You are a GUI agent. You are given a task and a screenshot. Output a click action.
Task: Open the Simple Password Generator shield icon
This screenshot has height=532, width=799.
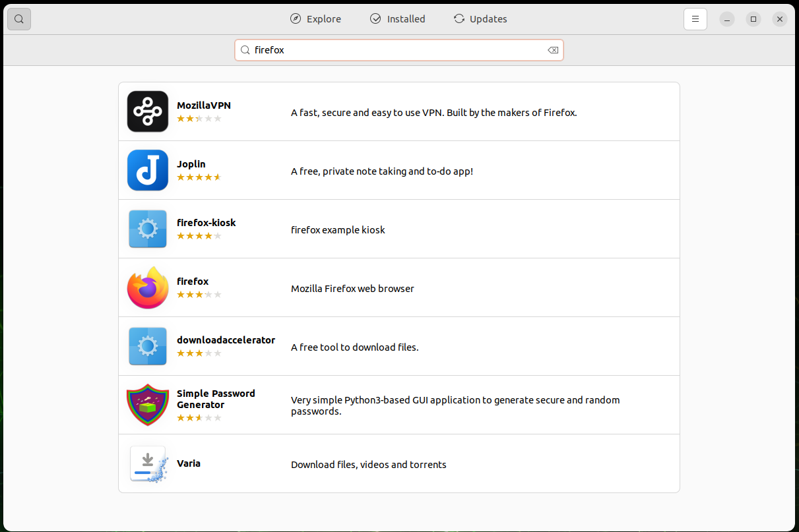pos(148,405)
